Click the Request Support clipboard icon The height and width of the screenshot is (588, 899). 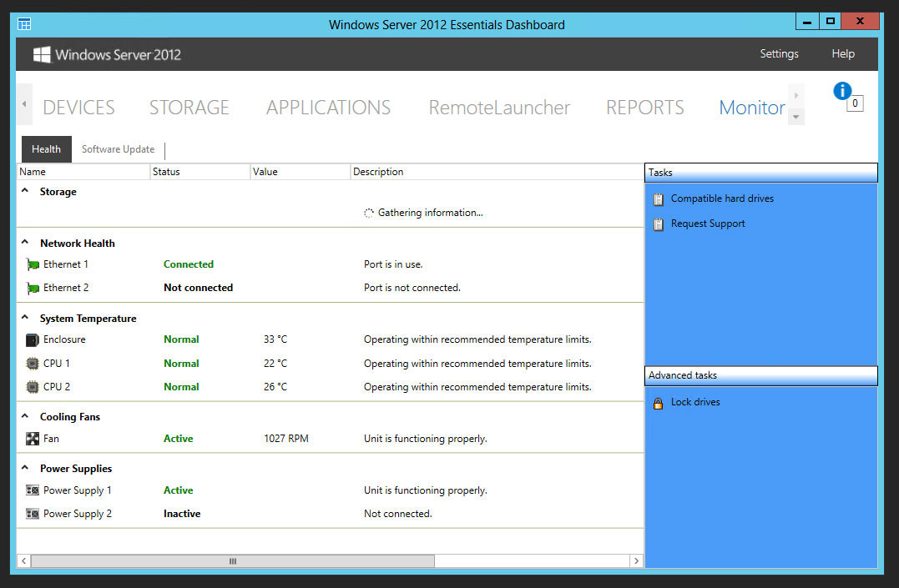[x=659, y=224]
